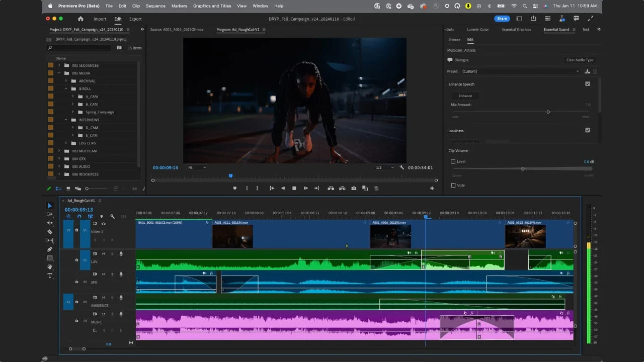This screenshot has height=362, width=644.
Task: Open timeline display settings wrench icon
Action: click(112, 217)
